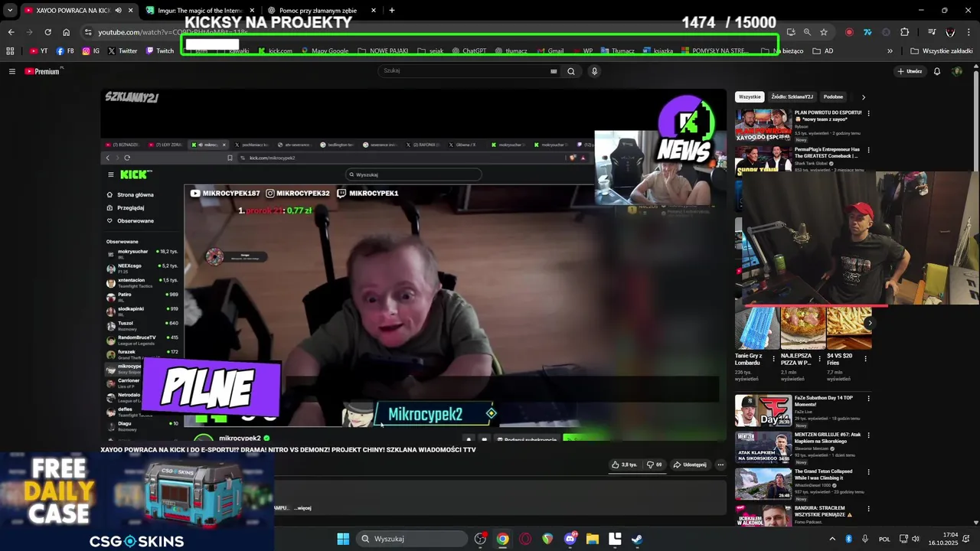Open the Windows Start menu
Image resolution: width=980 pixels, height=551 pixels.
343,539
